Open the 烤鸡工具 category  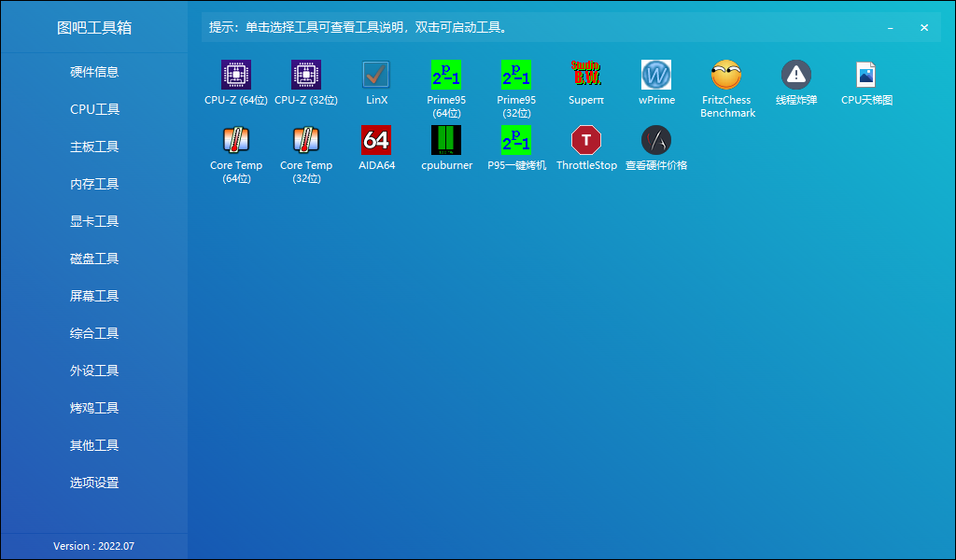(94, 408)
